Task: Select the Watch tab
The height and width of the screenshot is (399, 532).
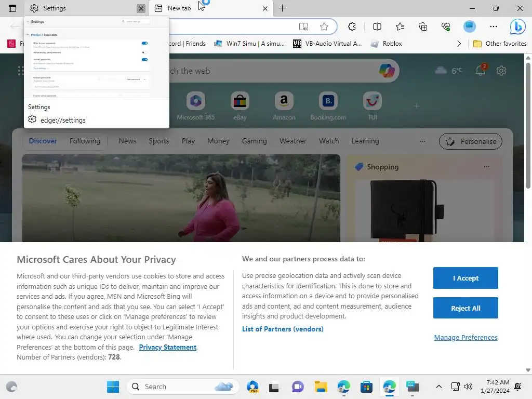Action: click(329, 141)
